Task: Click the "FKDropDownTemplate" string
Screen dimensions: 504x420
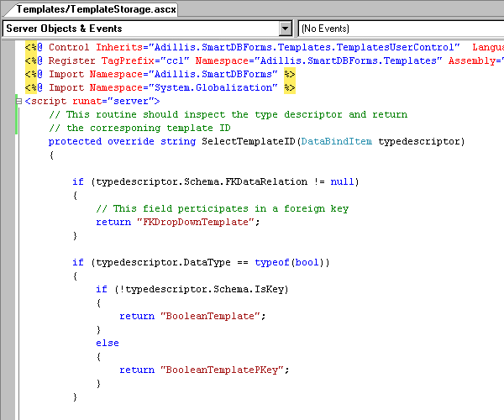Action: (196, 222)
